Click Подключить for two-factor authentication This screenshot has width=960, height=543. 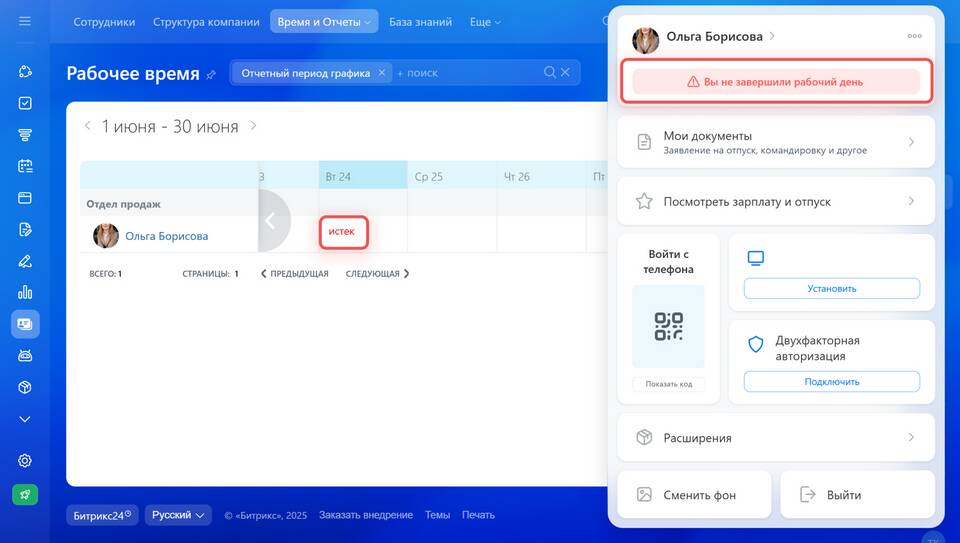tap(831, 381)
